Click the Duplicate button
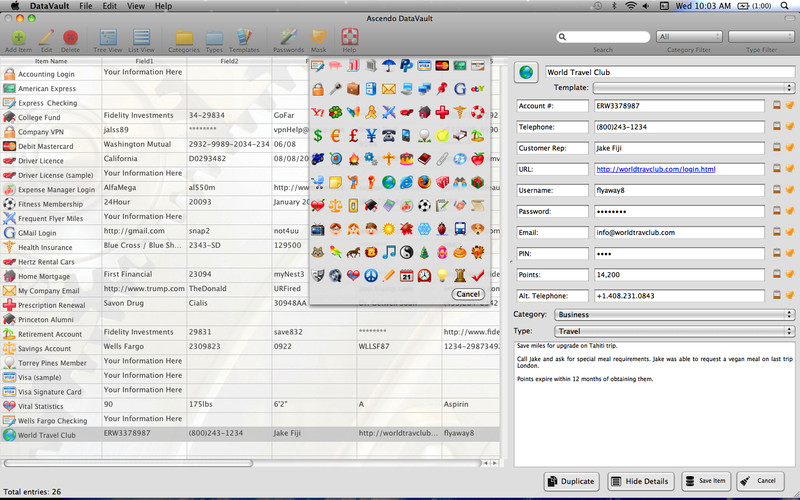 click(572, 480)
